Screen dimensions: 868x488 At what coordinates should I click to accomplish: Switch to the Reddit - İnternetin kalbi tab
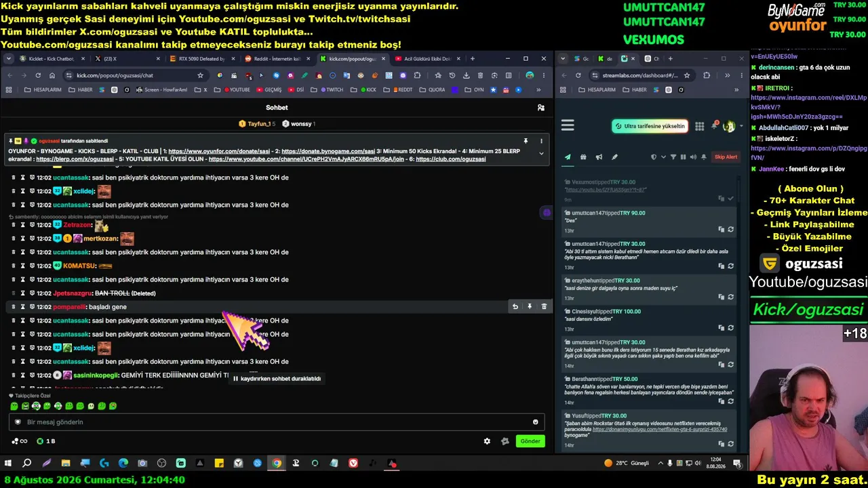point(276,59)
